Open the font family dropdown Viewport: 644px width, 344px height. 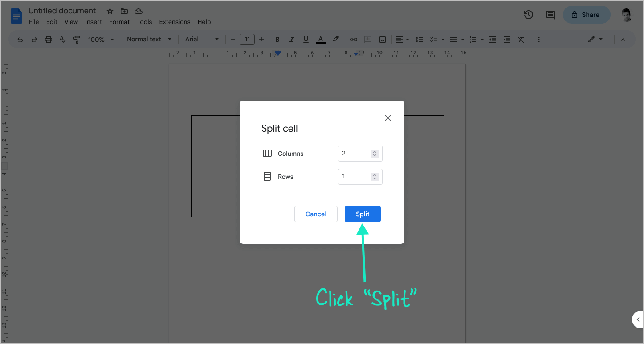(201, 39)
